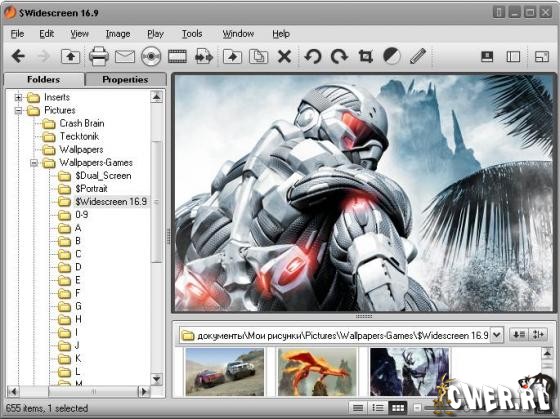Screen dimensions: 560x419
Task: Rotate image left with counterclockwise arrow
Action: 313,56
